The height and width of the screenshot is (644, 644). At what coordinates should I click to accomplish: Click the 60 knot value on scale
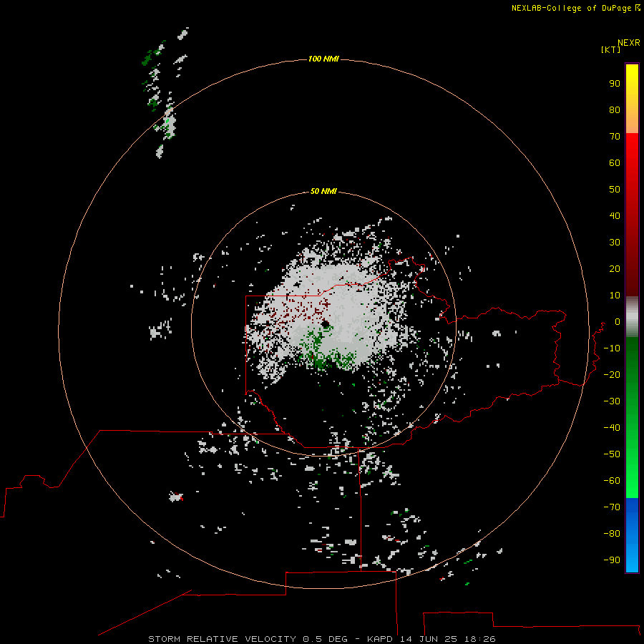click(x=615, y=163)
